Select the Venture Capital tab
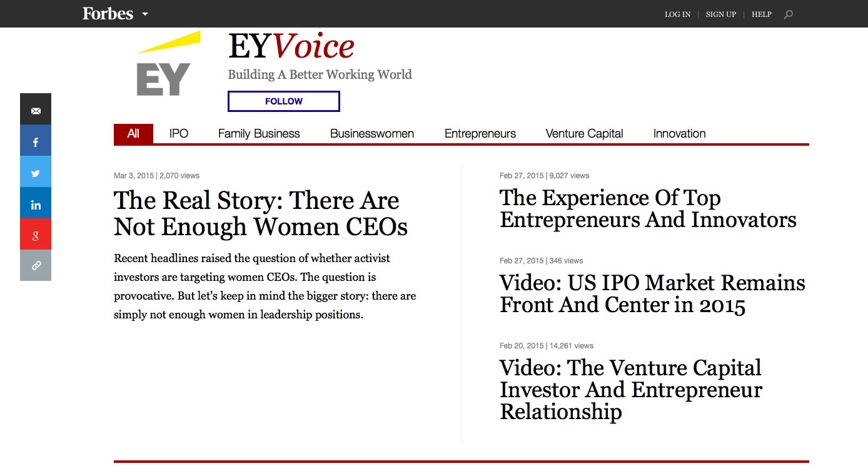868x476 pixels. (x=584, y=134)
